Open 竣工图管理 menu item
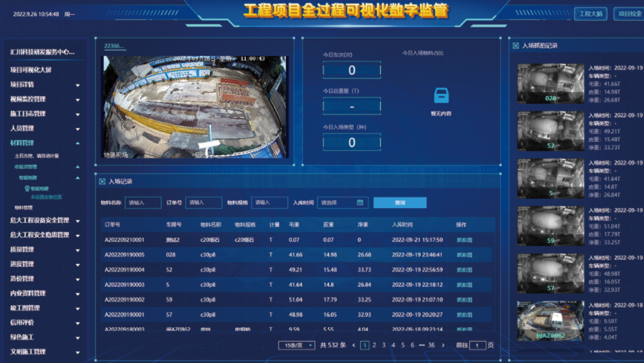644x363 pixels. [x=25, y=308]
